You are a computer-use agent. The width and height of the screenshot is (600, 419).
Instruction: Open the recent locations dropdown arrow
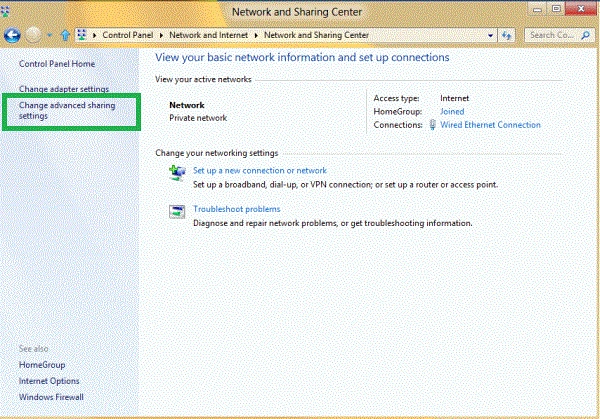pyautogui.click(x=50, y=35)
